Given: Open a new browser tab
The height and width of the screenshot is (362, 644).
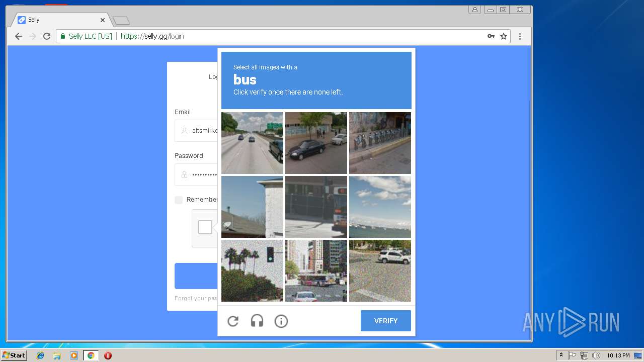Looking at the screenshot, I should [x=121, y=21].
